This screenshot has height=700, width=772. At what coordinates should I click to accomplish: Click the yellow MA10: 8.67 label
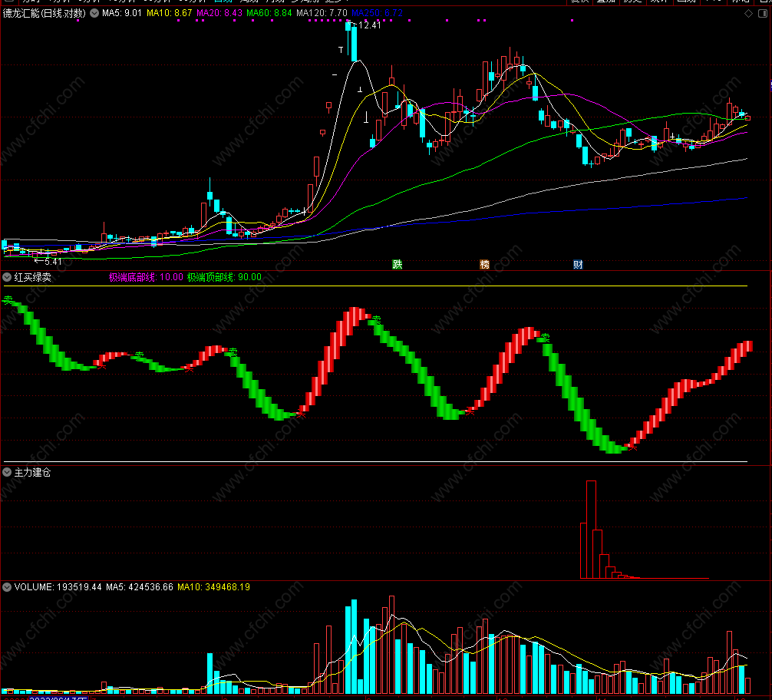[x=170, y=13]
